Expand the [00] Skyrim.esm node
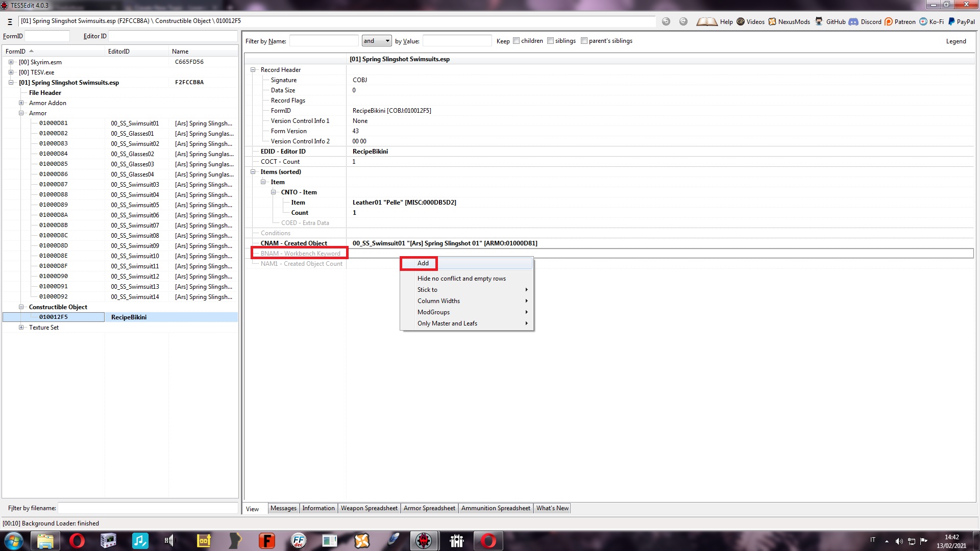Viewport: 980px width, 551px height. pos(11,62)
